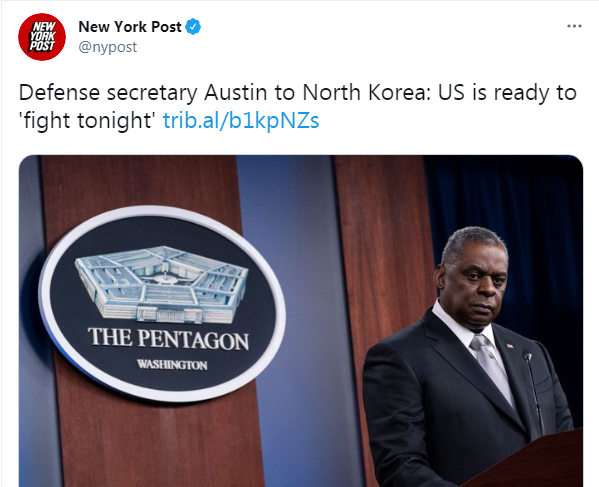Click the tweet text about Defense secretary Austin

[x=297, y=107]
